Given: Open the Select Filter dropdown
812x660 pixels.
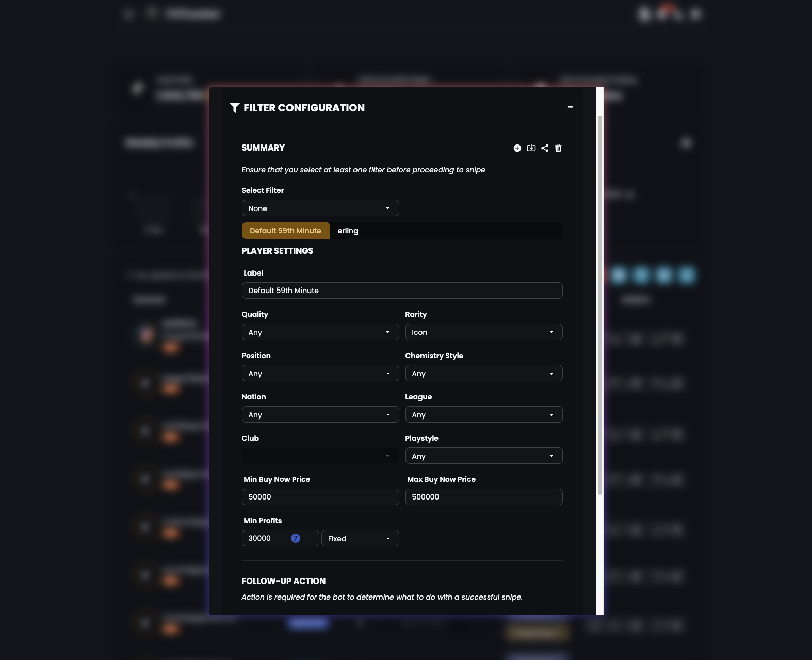Looking at the screenshot, I should [320, 208].
